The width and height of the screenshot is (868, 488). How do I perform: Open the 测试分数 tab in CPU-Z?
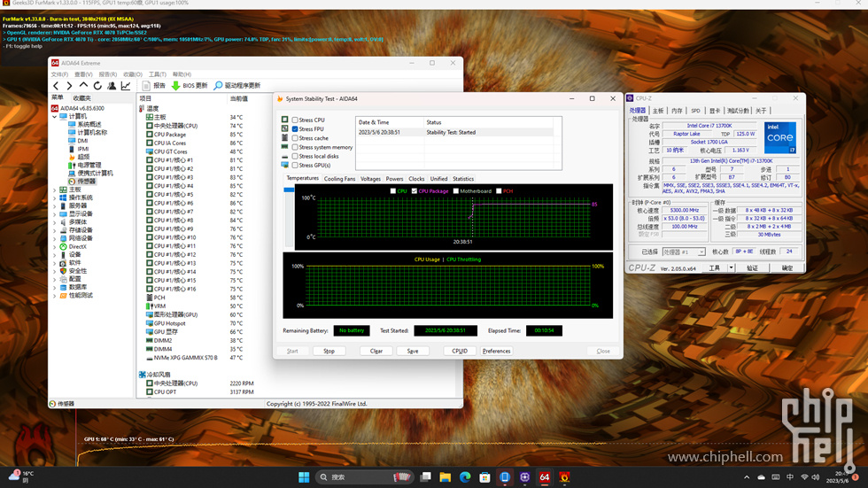point(738,111)
